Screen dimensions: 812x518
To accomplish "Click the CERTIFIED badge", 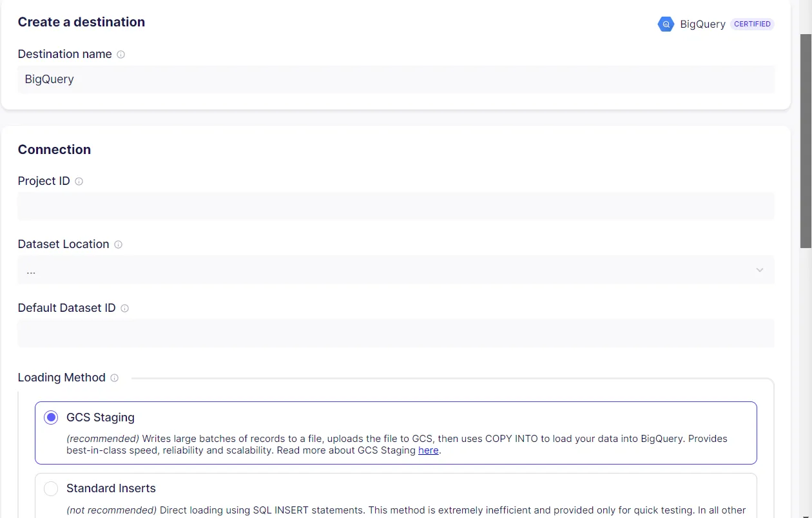I will point(752,24).
